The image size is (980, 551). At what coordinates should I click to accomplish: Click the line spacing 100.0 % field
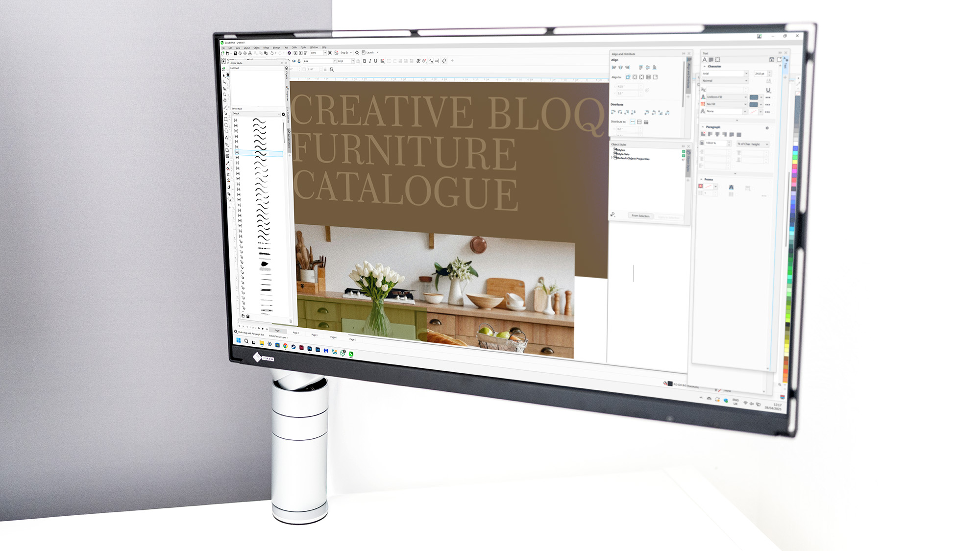pyautogui.click(x=715, y=143)
